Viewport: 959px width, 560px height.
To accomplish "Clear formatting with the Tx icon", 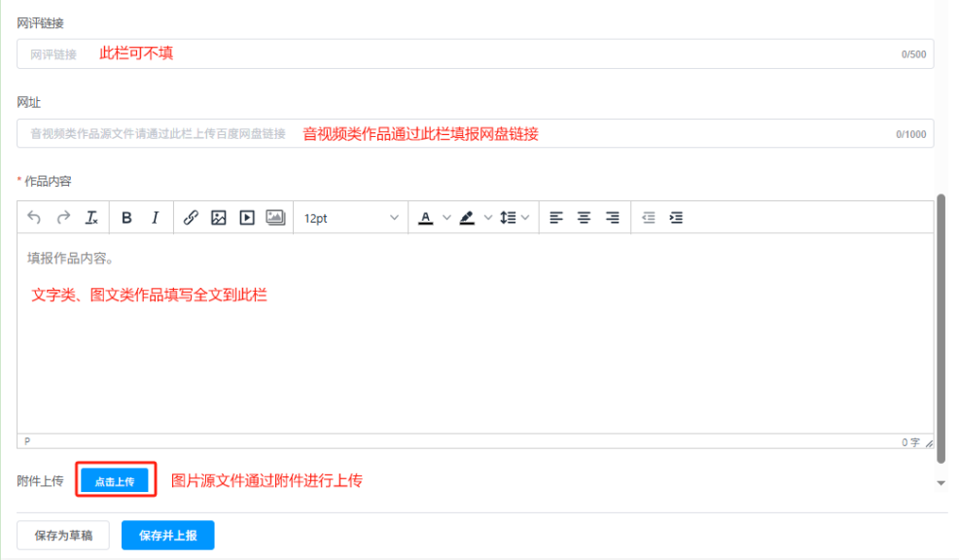I will [x=91, y=218].
